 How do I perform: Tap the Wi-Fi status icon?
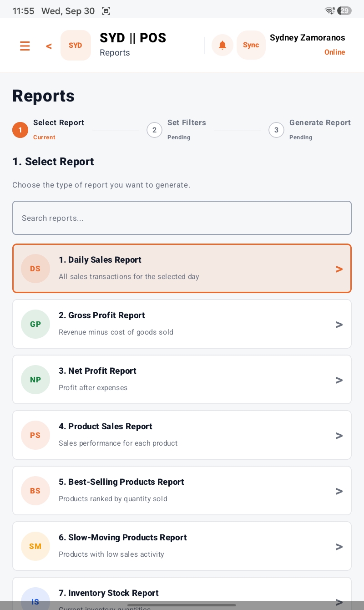pyautogui.click(x=330, y=10)
